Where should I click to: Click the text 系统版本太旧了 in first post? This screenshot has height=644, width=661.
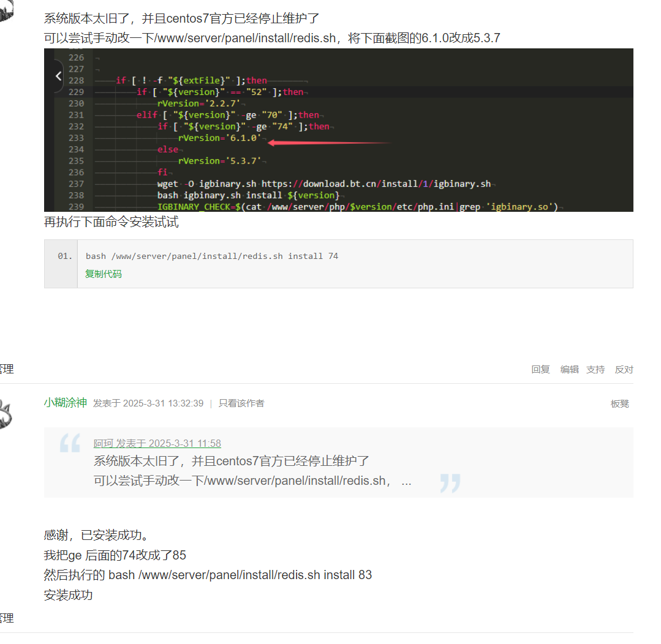(86, 18)
